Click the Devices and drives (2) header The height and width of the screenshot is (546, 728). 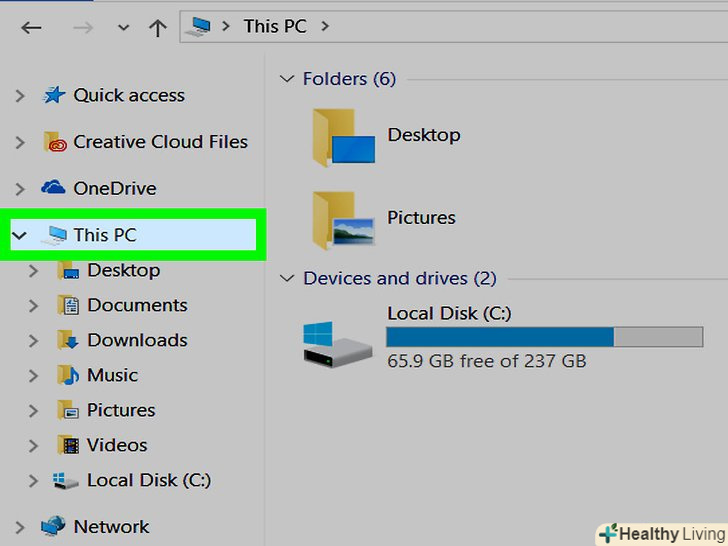400,279
